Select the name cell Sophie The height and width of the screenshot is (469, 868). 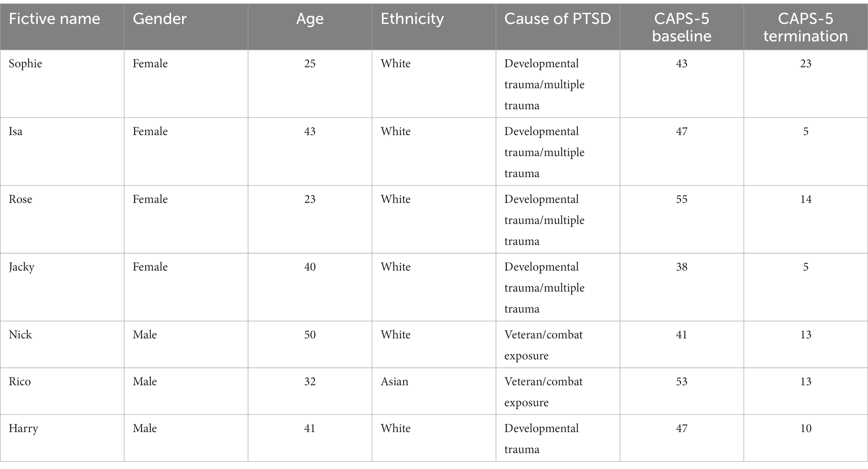pyautogui.click(x=26, y=63)
